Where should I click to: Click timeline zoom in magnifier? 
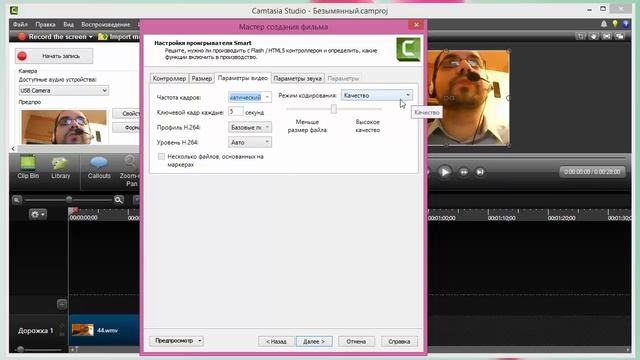click(119, 200)
